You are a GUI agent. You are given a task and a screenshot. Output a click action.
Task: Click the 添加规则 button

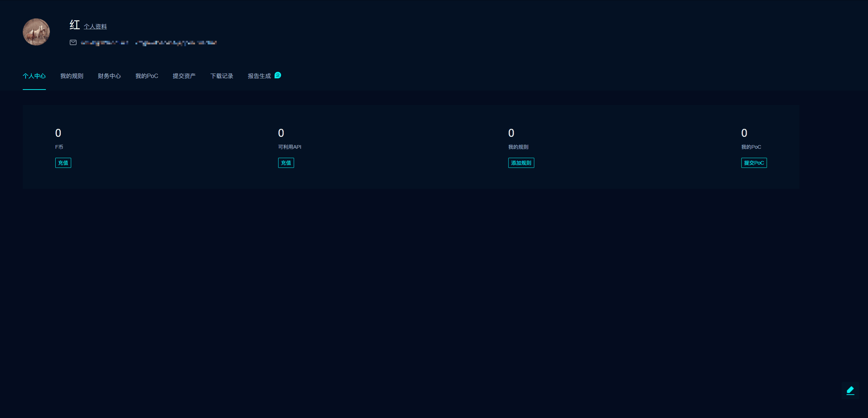point(521,163)
